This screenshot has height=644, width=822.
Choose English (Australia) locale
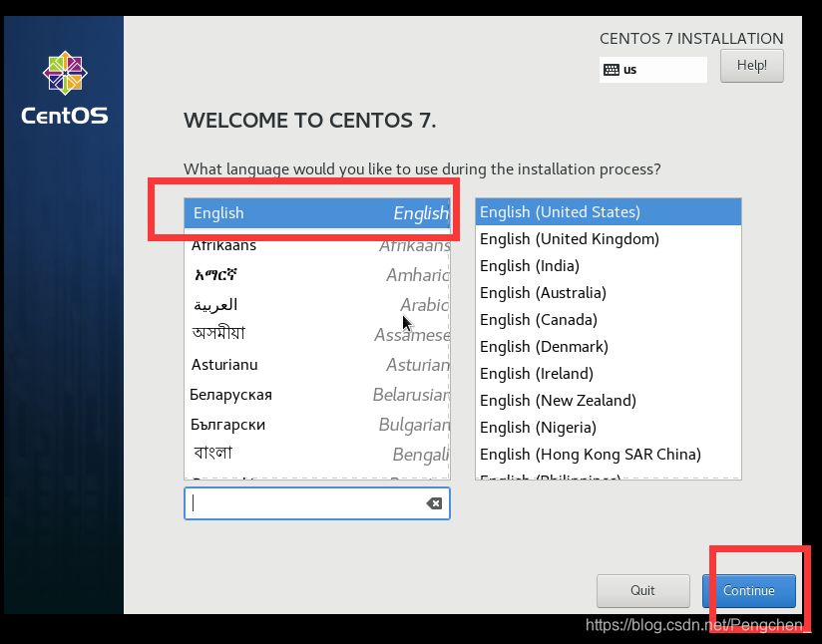[x=609, y=293]
